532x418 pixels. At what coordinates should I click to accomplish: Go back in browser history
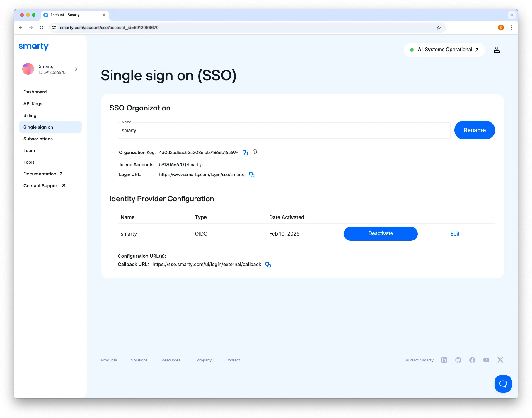pos(21,28)
